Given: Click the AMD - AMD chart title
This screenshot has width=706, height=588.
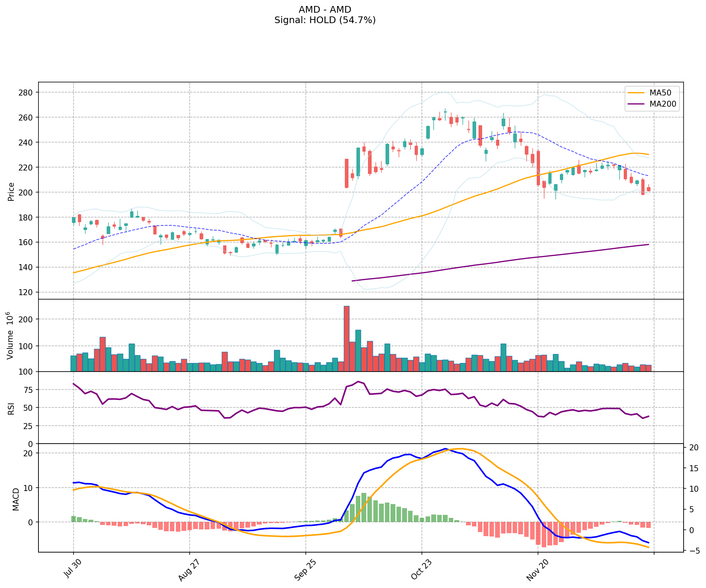Looking at the screenshot, I should [x=325, y=10].
